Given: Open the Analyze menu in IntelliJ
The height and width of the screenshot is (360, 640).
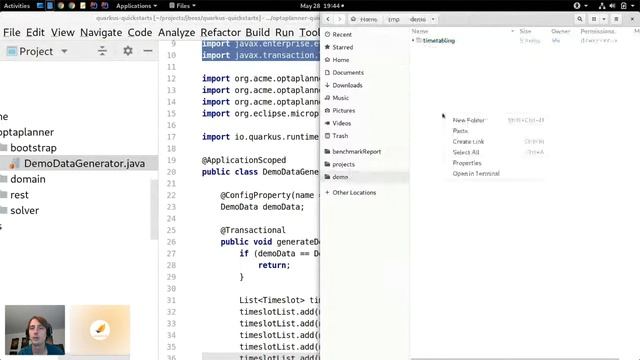Looking at the screenshot, I should (176, 32).
